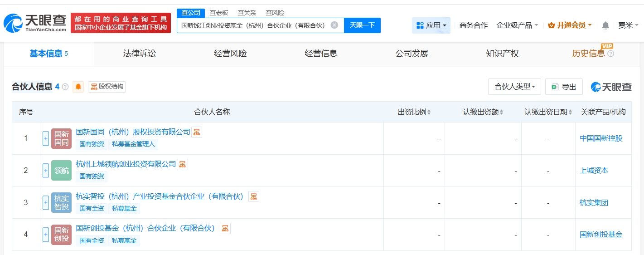Open 杭州上城领航创业投资有限公司 partner link

click(126, 164)
